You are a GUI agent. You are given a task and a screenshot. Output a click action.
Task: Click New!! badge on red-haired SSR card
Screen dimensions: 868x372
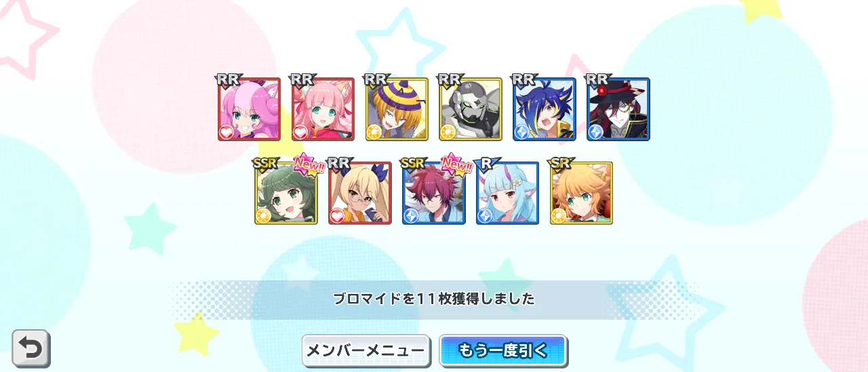[x=456, y=164]
